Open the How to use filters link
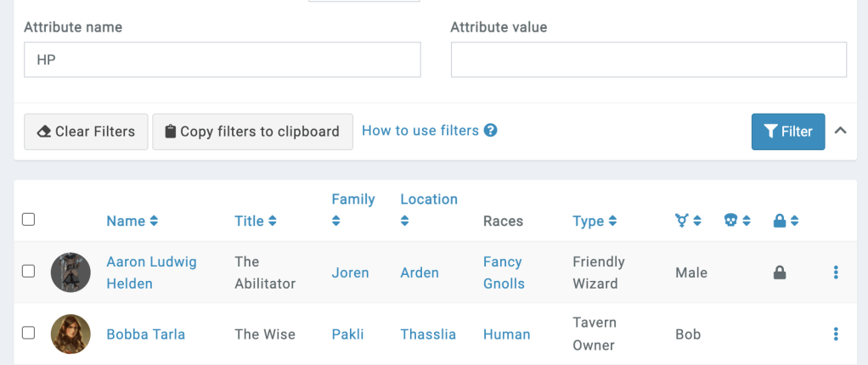This screenshot has height=365, width=868. point(420,131)
